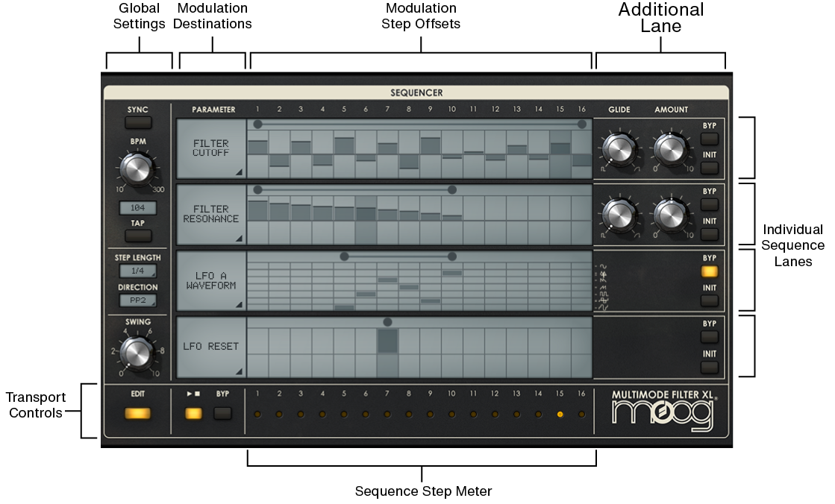Click the PARAMETER column header
This screenshot has height=504, width=835.
point(213,110)
